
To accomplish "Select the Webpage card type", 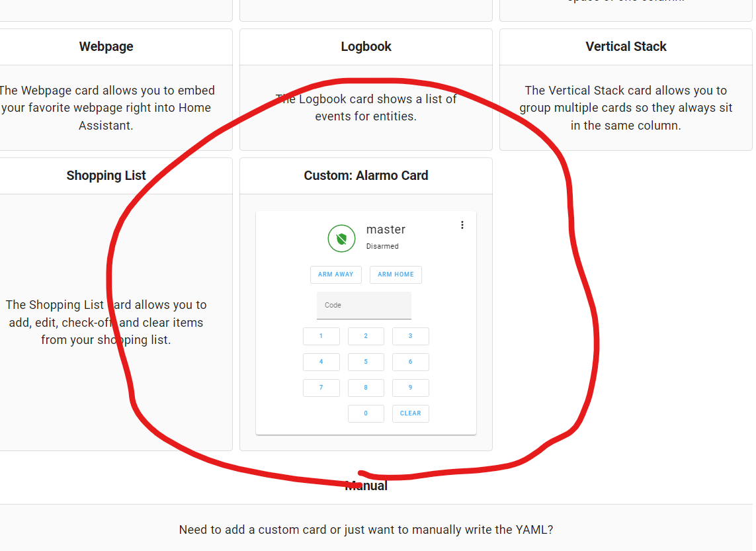I will (x=106, y=46).
